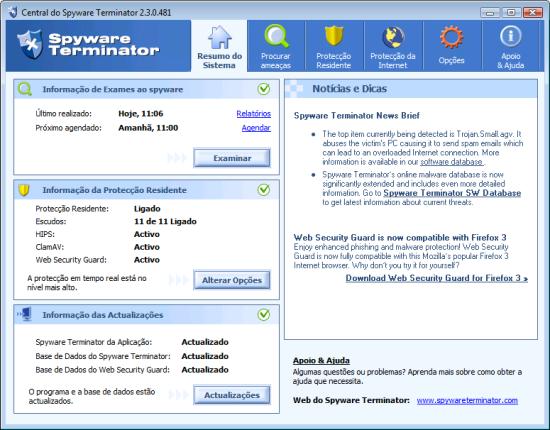Viewport: 550px width, 430px height.
Task: Click 'Actualizado' beside Base de Dados do Web Security Guard
Action: [205, 370]
